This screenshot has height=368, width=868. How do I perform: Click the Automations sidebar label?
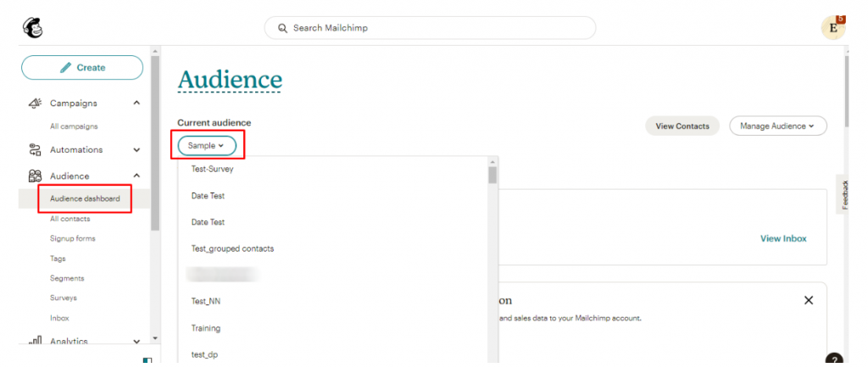(x=76, y=149)
